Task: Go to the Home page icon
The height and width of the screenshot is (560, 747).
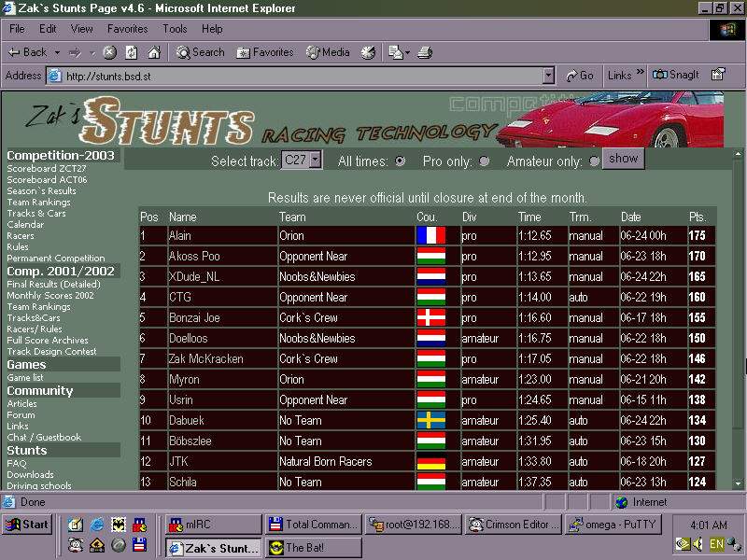Action: 154,52
